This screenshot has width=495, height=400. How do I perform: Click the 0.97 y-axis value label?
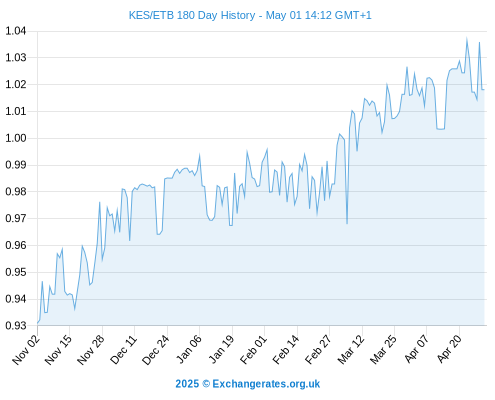tap(16, 219)
